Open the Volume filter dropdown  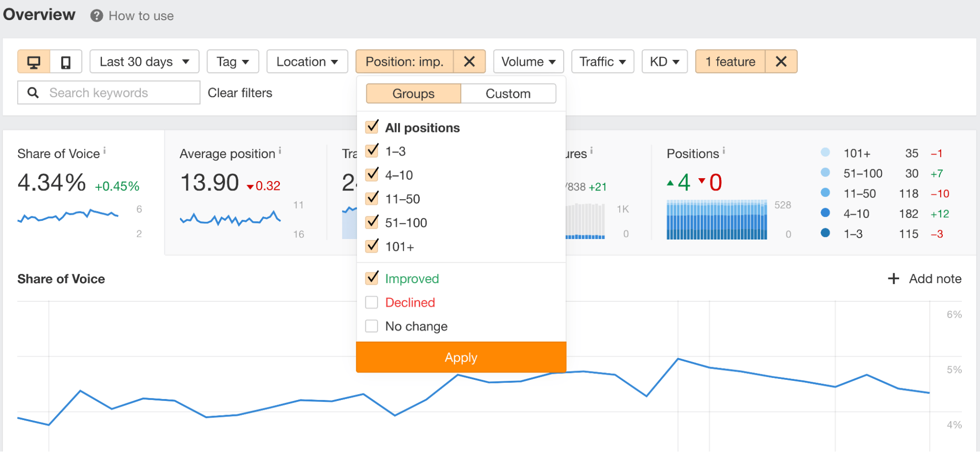point(528,62)
